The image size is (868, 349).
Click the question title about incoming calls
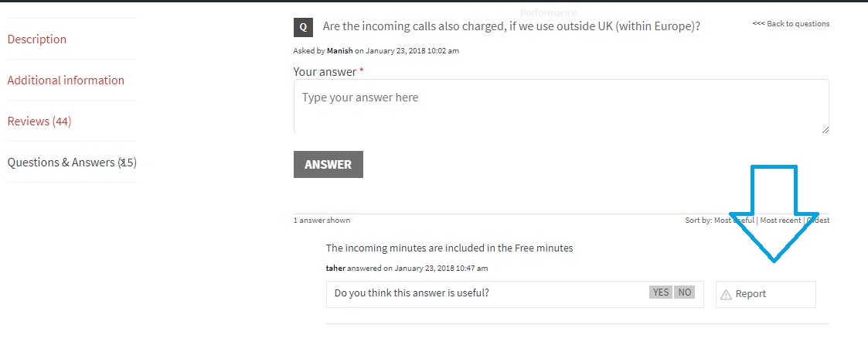pos(512,26)
